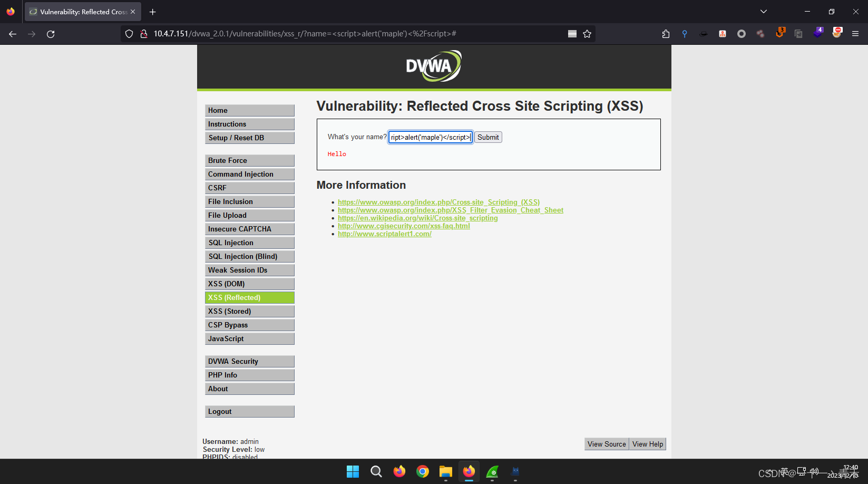Focus the What's your name input
This screenshot has height=484, width=868.
(x=431, y=137)
